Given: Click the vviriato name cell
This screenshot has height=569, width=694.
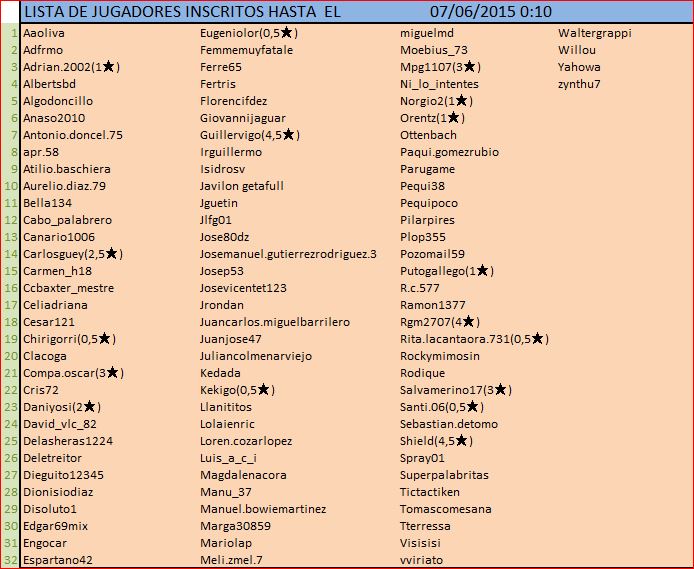Looking at the screenshot, I should tap(421, 560).
